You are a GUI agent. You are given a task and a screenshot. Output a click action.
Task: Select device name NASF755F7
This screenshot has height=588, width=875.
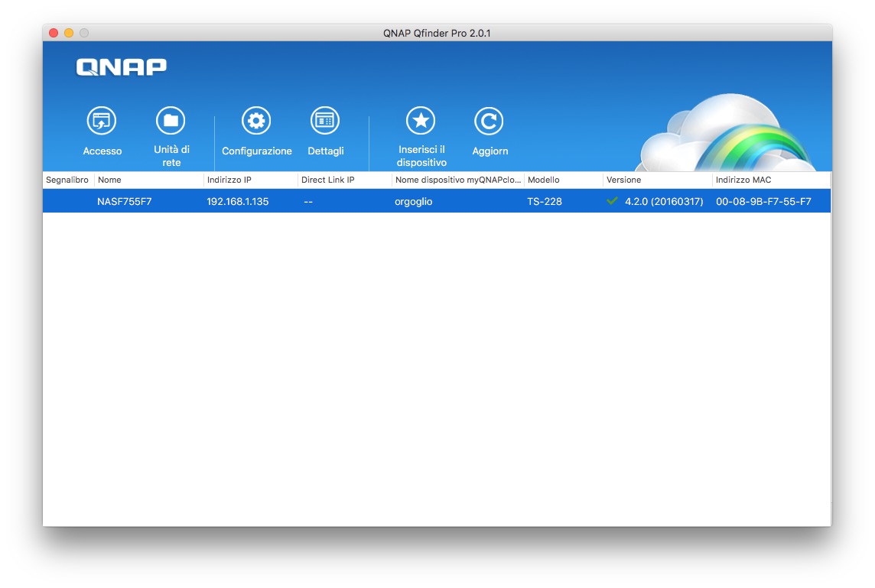coord(125,201)
